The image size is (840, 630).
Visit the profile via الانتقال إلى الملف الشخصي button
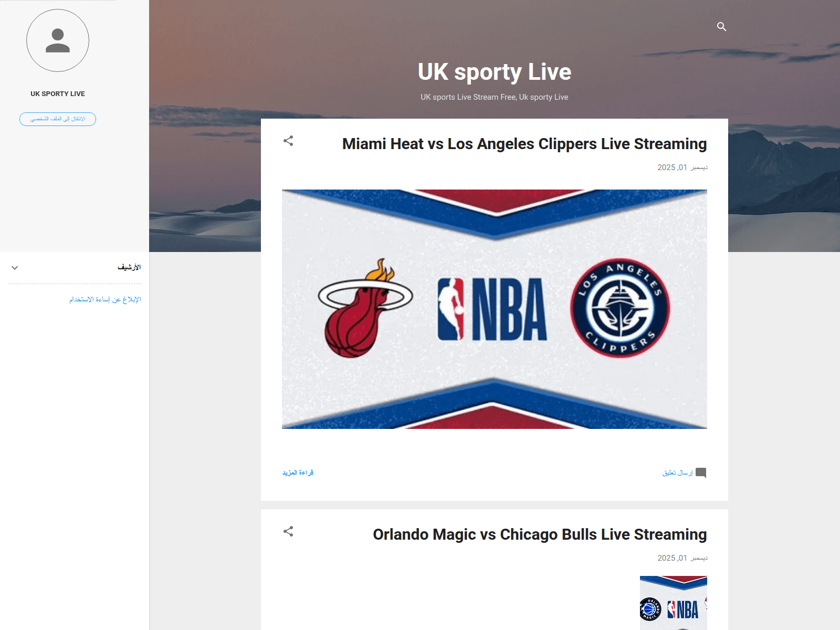tap(58, 119)
